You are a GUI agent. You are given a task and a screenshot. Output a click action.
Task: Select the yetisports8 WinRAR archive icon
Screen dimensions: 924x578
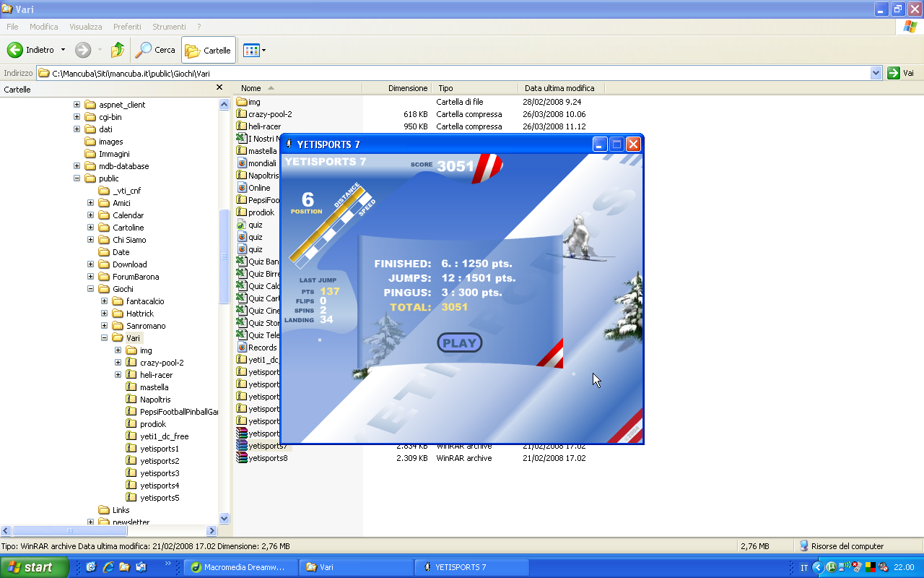(x=242, y=458)
